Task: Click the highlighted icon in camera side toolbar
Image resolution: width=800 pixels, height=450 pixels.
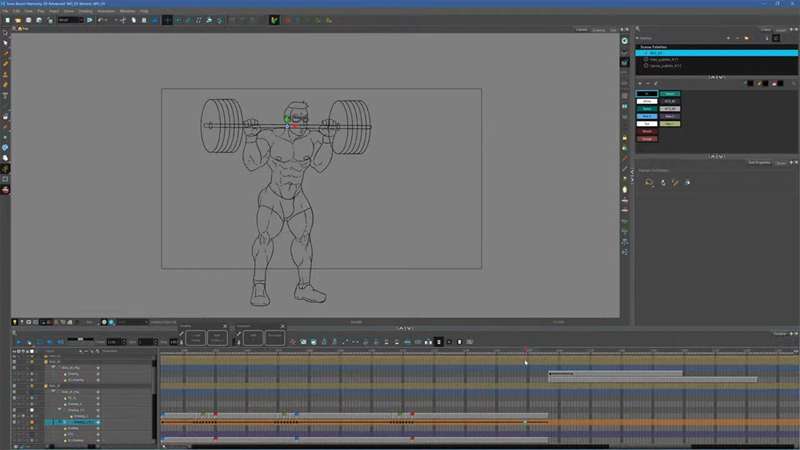Action: point(625,62)
